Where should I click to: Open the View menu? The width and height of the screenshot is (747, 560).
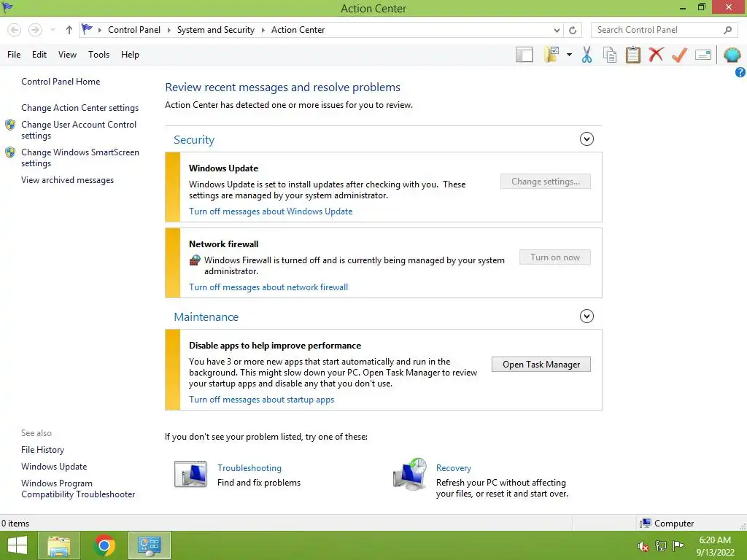[x=67, y=55]
